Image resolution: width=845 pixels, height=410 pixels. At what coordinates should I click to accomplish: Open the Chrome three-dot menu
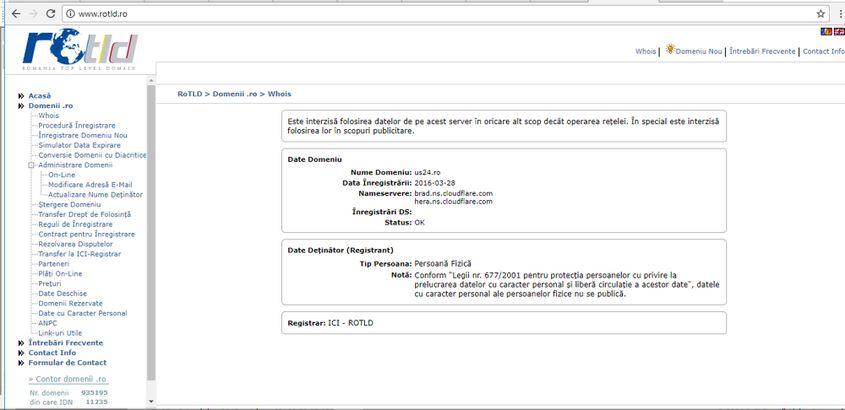pyautogui.click(x=838, y=14)
